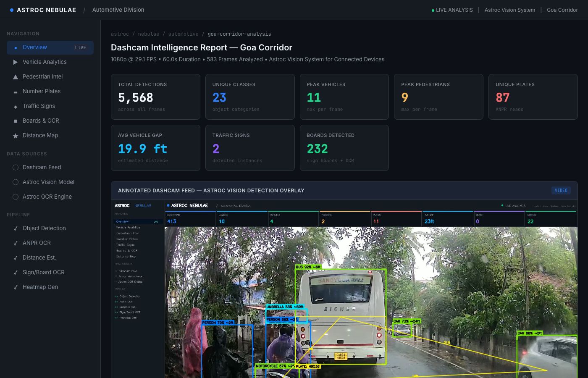Viewport: 588px width, 378px height.
Task: Select the Dashcam Feed radio circle
Action: click(16, 168)
